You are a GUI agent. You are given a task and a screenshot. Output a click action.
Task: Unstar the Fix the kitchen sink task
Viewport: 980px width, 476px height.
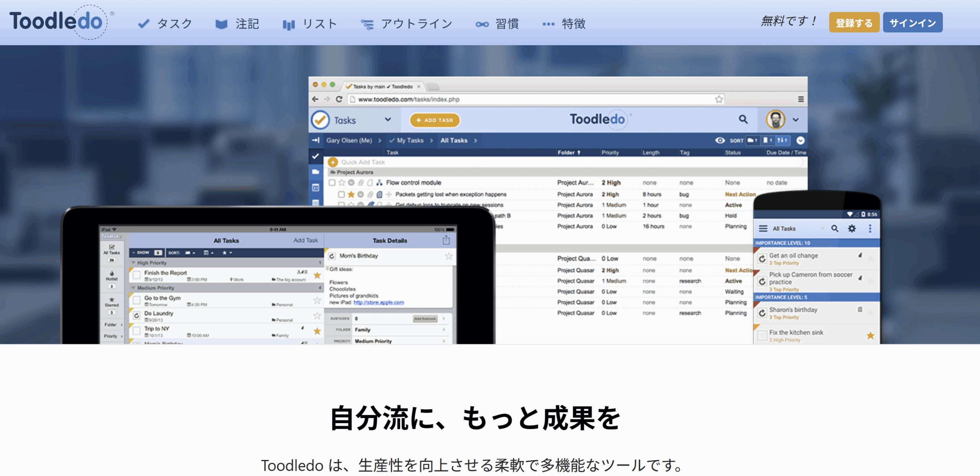pos(871,336)
